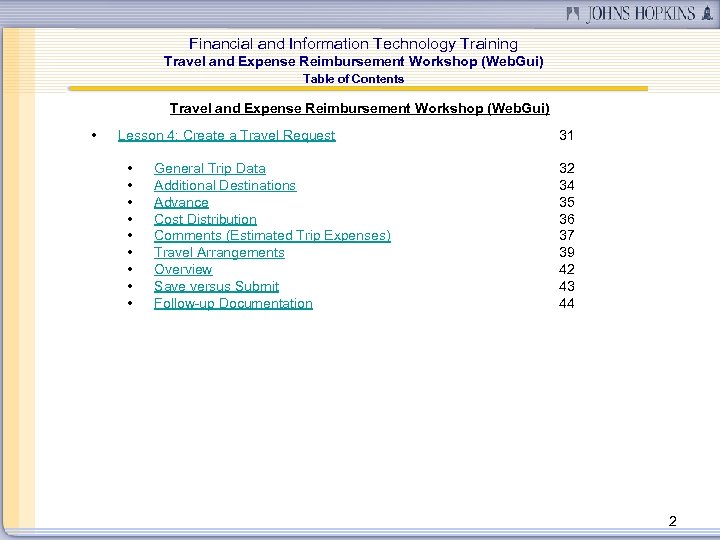Open the Follow-up Documentation link
Image resolution: width=720 pixels, height=540 pixels.
click(x=233, y=304)
